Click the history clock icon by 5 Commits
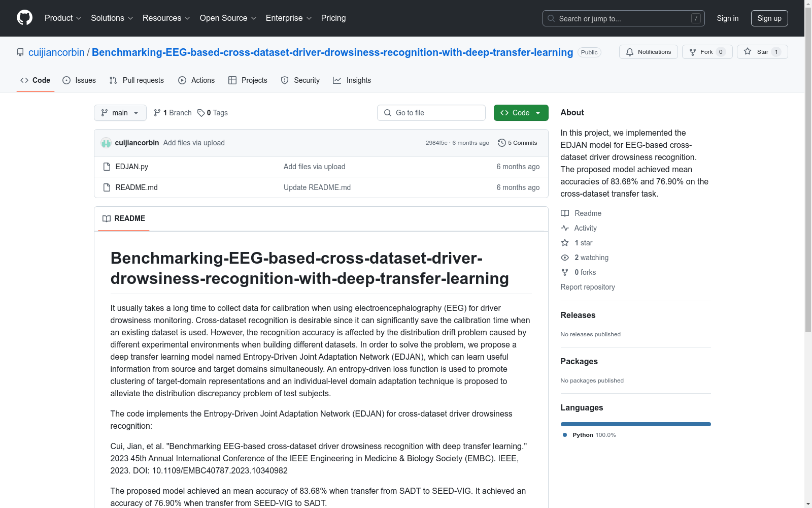 tap(502, 143)
